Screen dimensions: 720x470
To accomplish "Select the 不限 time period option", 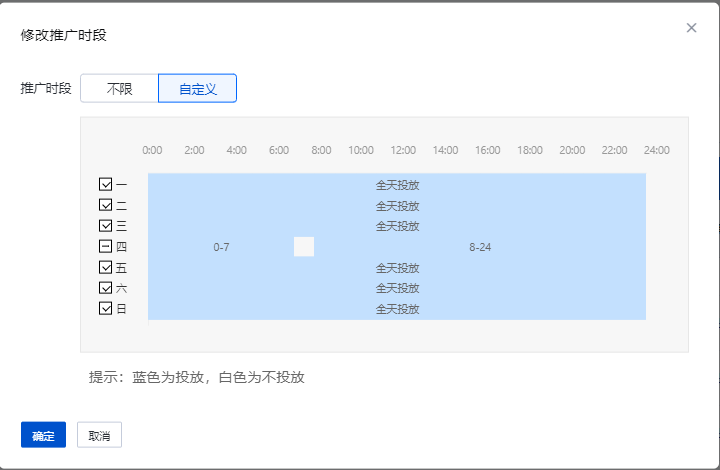I will [x=119, y=88].
